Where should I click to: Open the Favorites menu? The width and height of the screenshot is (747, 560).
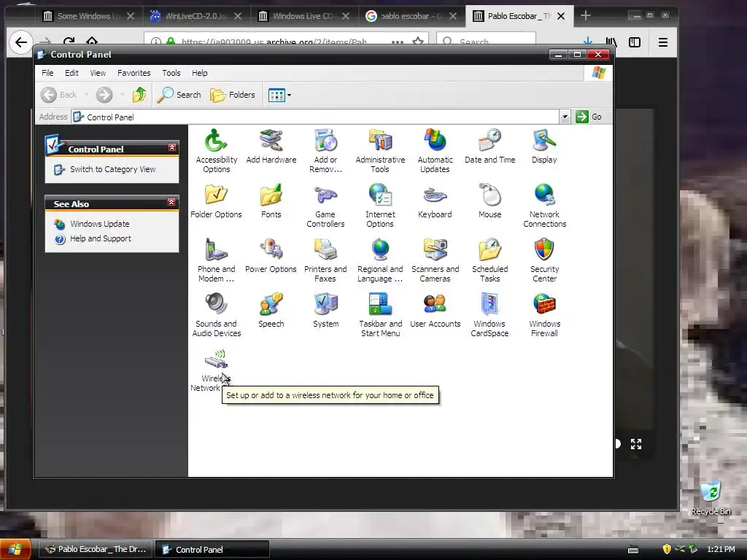pos(134,73)
